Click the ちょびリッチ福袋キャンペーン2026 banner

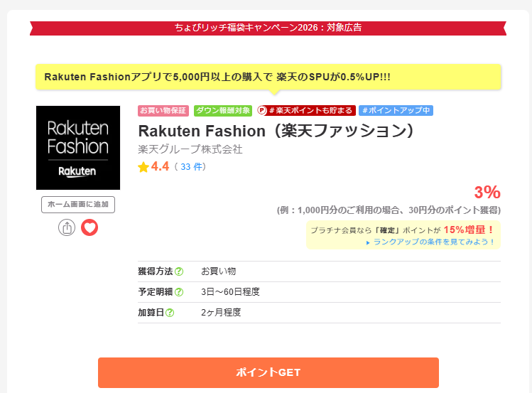pos(268,28)
